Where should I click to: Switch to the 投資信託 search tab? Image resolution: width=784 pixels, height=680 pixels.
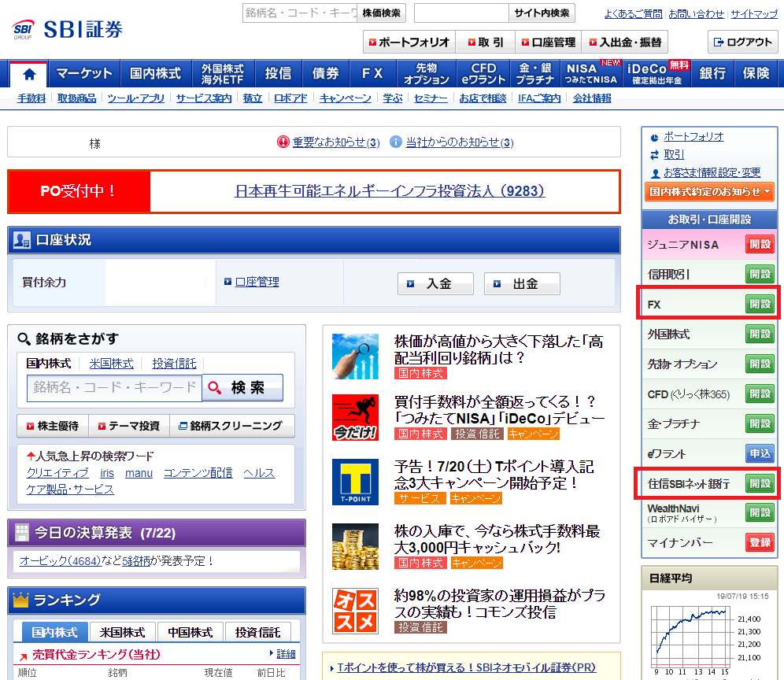pos(174,364)
